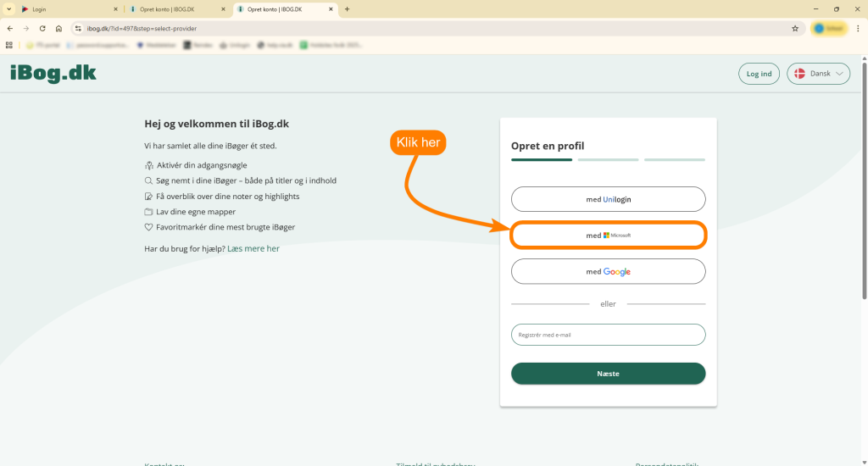Bookmark this page with the star icon
The width and height of the screenshot is (868, 466).
pos(795,28)
